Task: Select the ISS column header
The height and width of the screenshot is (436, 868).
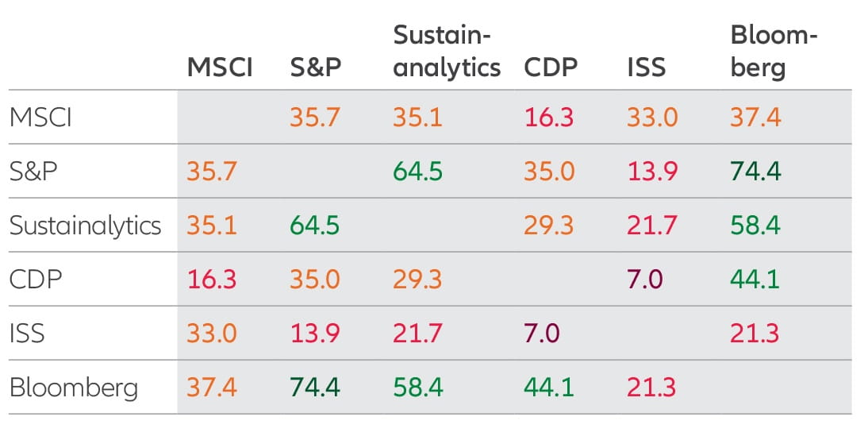Action: point(647,68)
